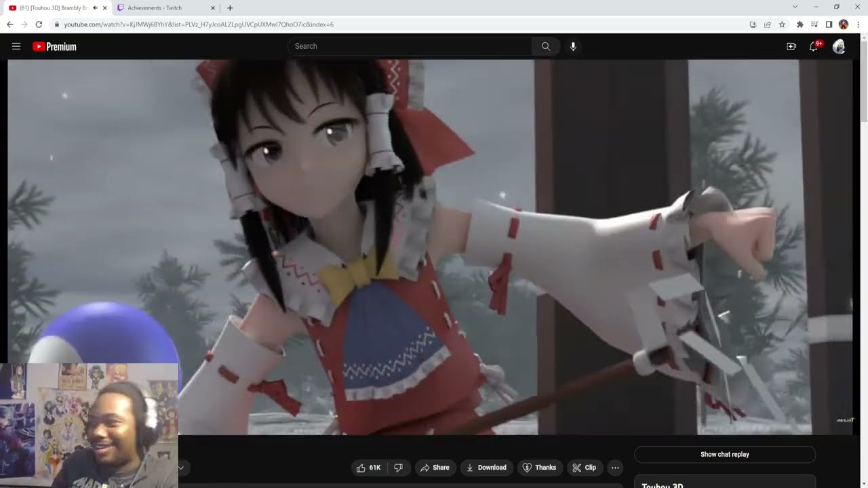Viewport: 868px width, 488px height.
Task: Open media controls icon in Chrome toolbar
Action: [814, 24]
